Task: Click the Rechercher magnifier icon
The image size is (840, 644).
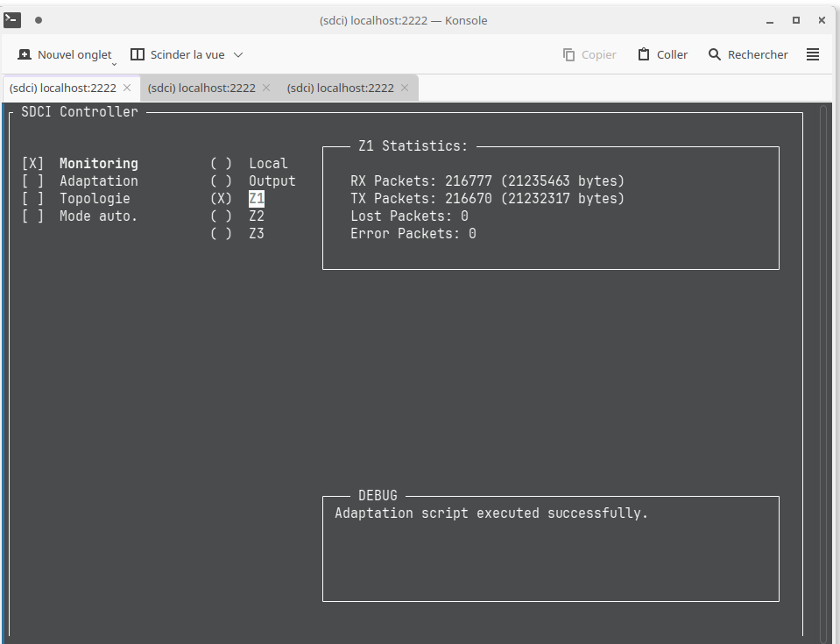Action: 715,54
